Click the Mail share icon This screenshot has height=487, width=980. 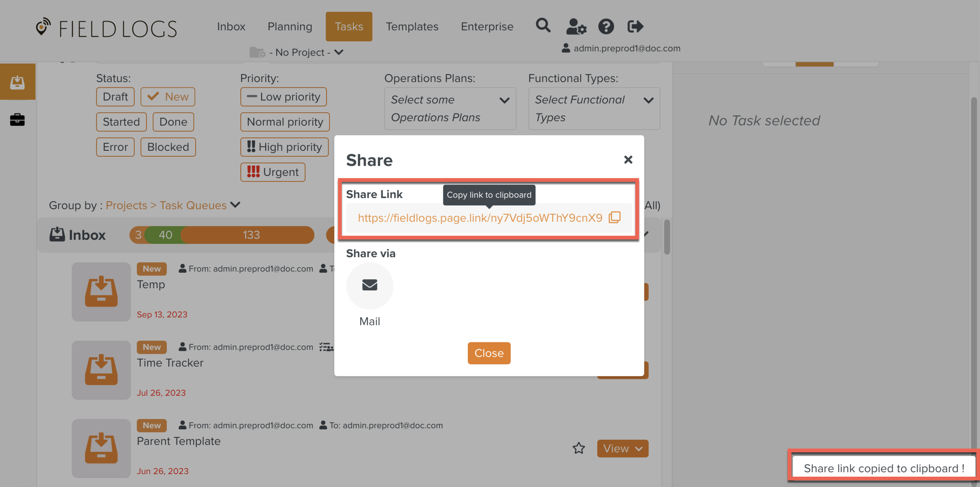coord(369,285)
